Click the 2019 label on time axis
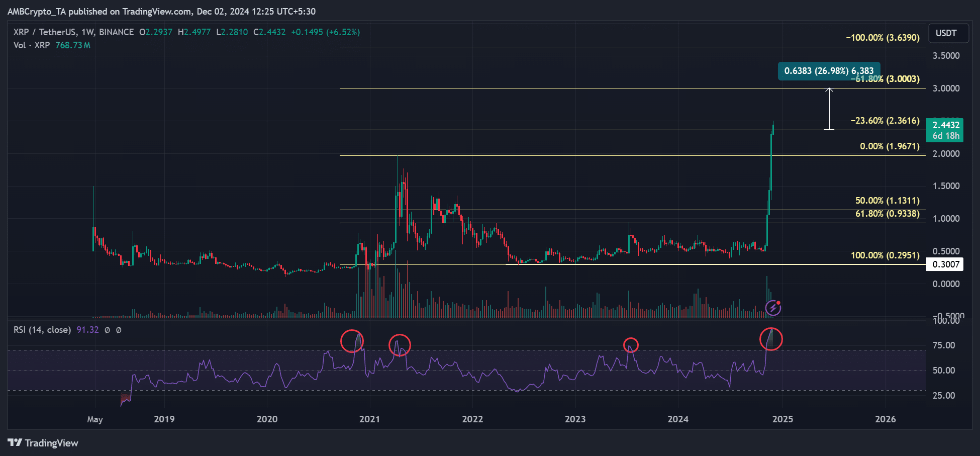 click(x=164, y=419)
